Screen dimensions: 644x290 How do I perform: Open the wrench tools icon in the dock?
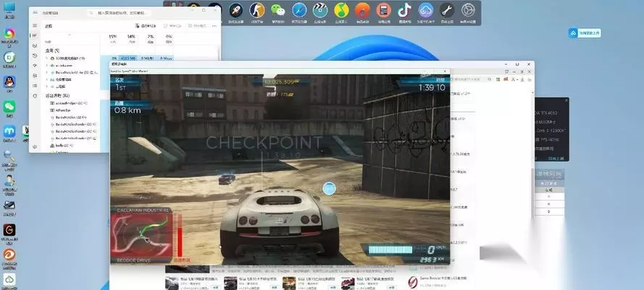pos(447,10)
